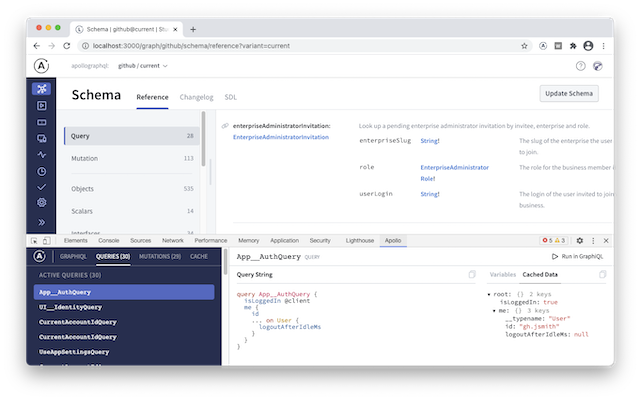Click the browser forward arrow
Viewport: 640px width, 400px height.
(51, 46)
